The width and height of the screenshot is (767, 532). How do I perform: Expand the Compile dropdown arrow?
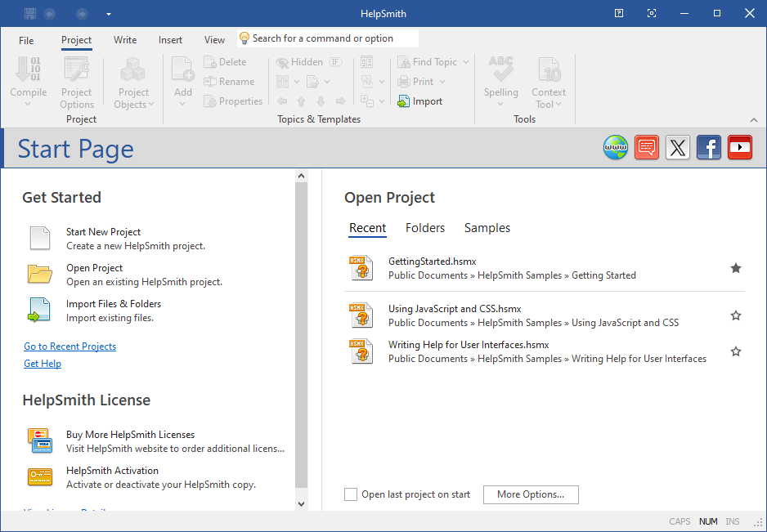[28, 104]
